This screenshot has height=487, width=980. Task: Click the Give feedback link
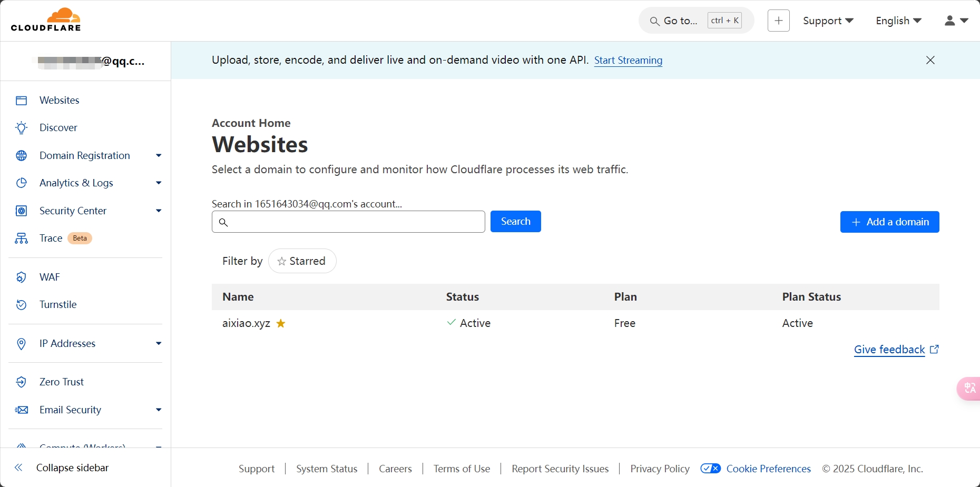pos(889,350)
